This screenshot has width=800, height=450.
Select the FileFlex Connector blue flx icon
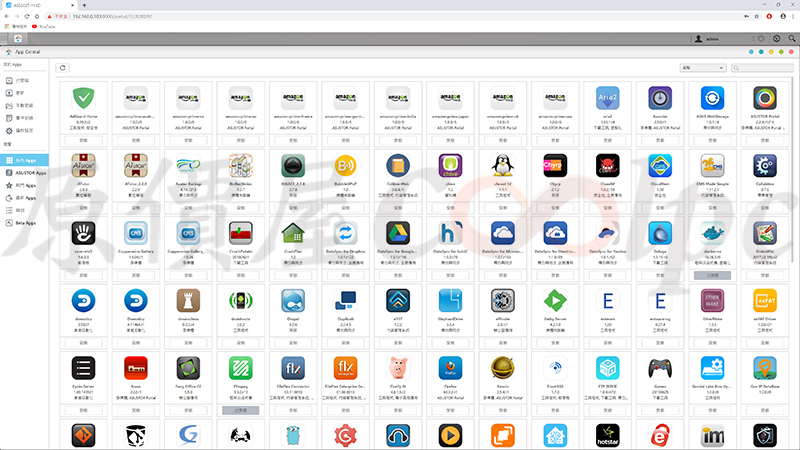pos(293,368)
